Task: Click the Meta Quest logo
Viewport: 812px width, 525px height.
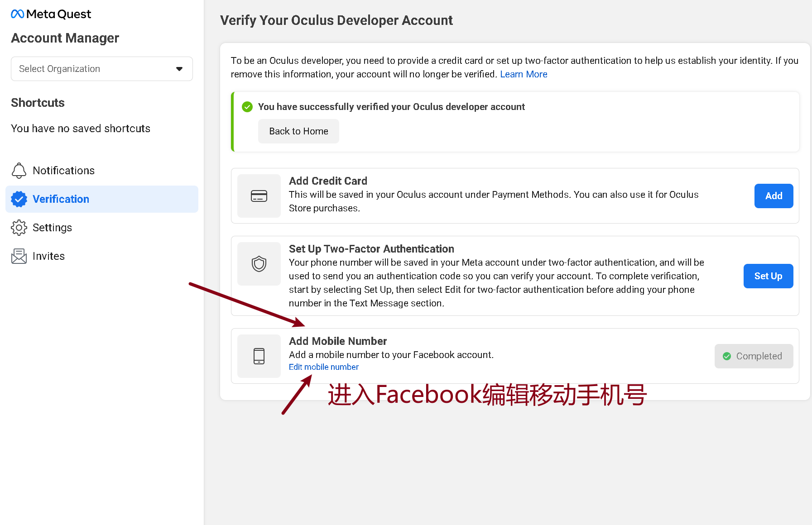Action: 51,14
